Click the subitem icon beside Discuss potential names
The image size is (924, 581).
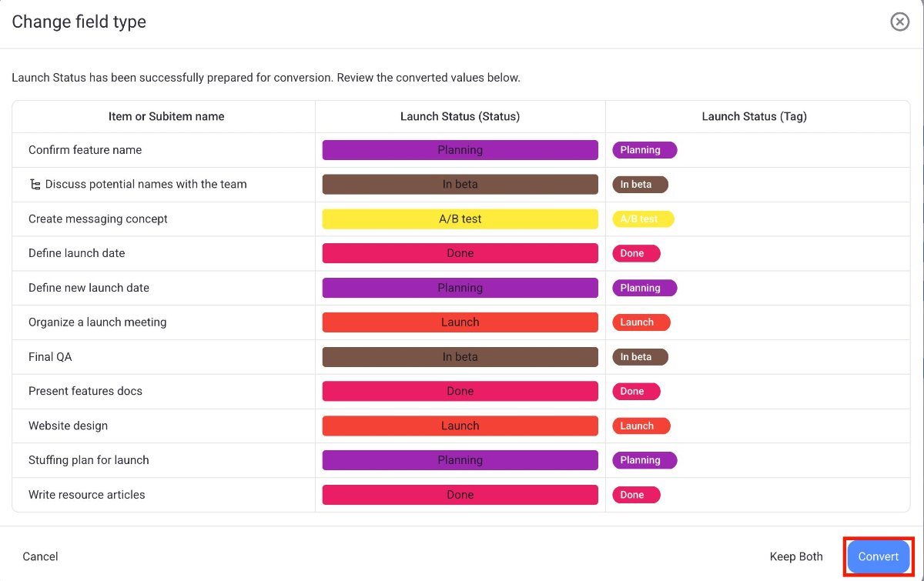tap(35, 185)
